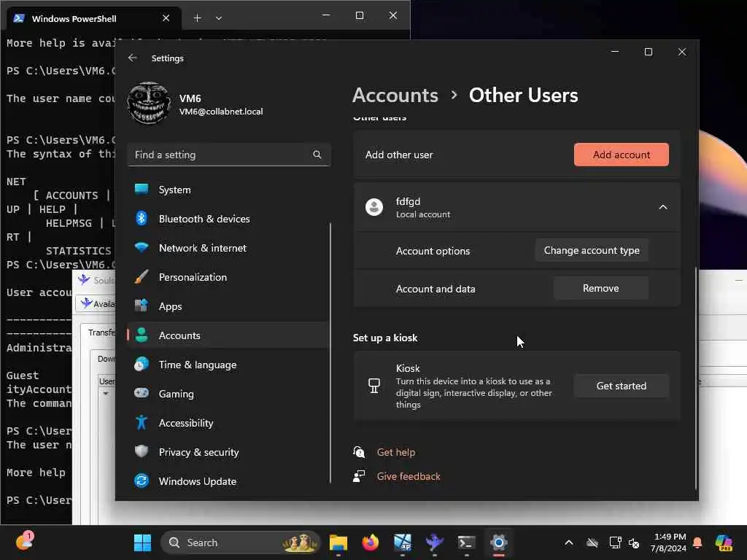
Task: Click the Time & language clock icon
Action: point(142,365)
